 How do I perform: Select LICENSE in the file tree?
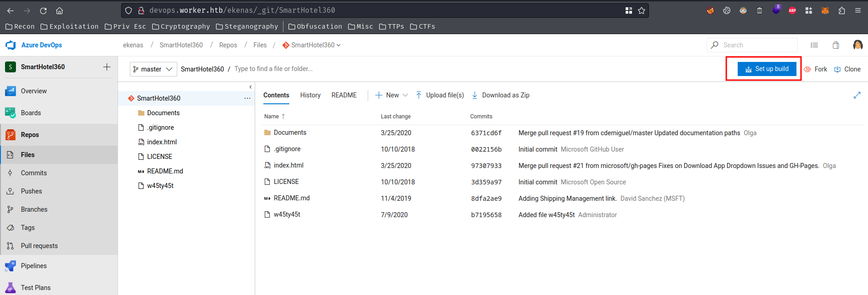(x=159, y=157)
